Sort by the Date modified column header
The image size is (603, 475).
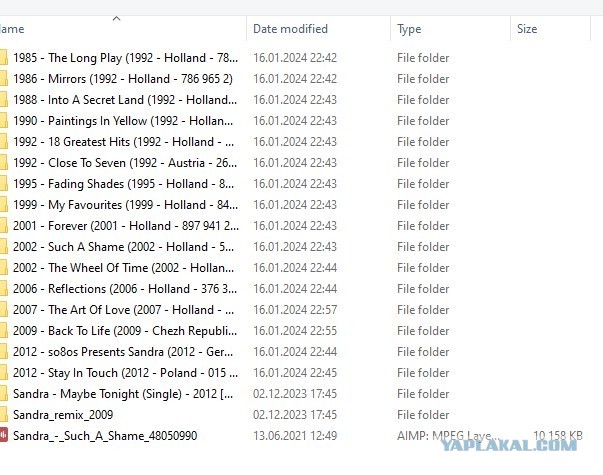coord(290,29)
